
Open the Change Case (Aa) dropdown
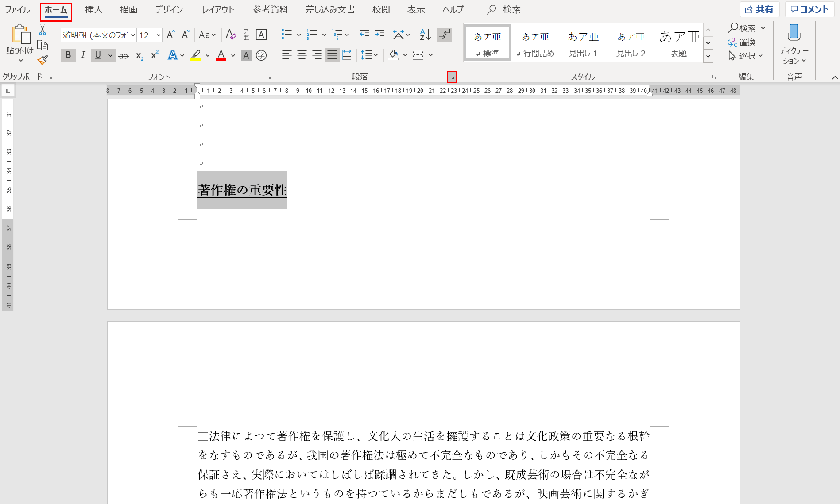pyautogui.click(x=207, y=35)
